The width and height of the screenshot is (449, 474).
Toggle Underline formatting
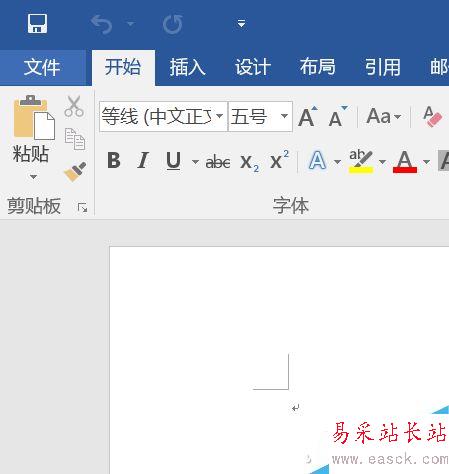coord(173,161)
